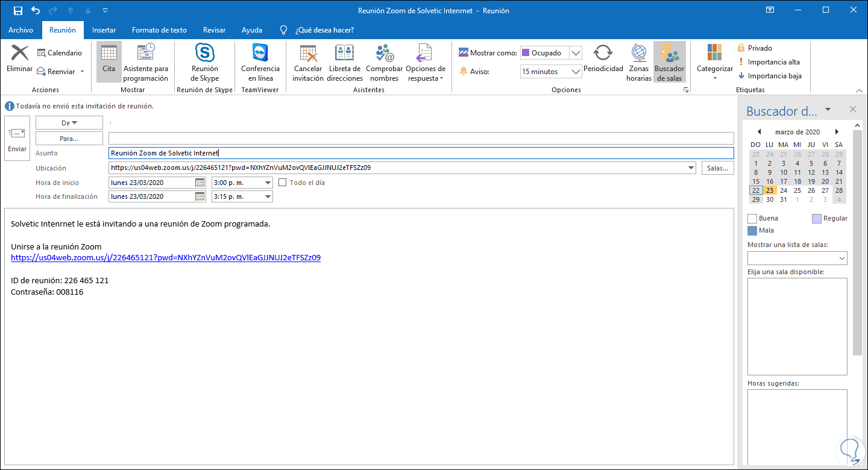Switch to the Formato de texto tab

pos(160,30)
